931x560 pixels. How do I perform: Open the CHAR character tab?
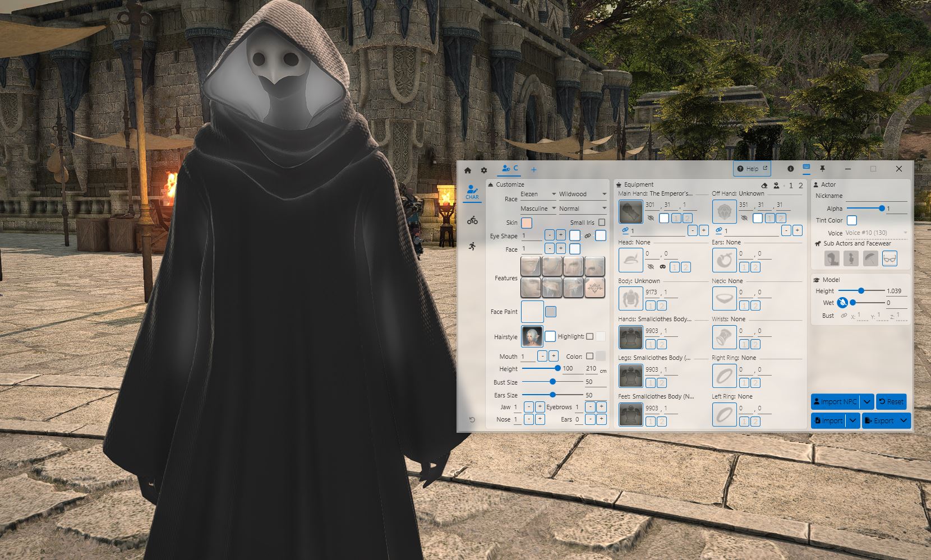(x=472, y=192)
